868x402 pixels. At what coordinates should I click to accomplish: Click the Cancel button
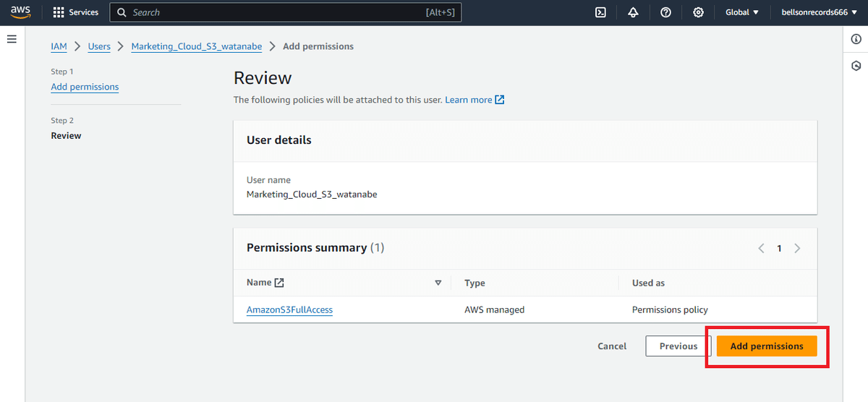coord(612,346)
